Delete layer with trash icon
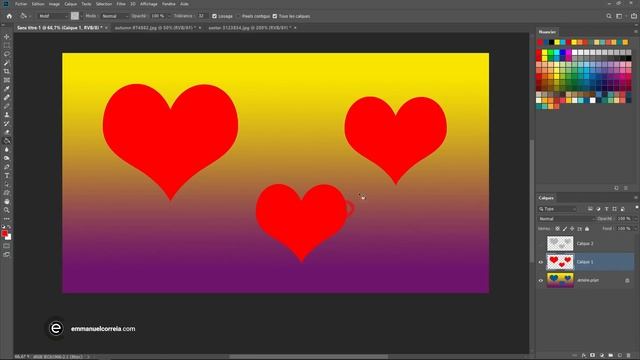This screenshot has height=360, width=640. [x=629, y=356]
